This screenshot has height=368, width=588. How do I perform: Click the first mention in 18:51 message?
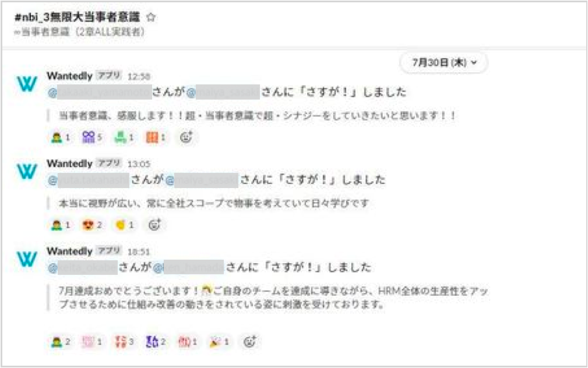(x=83, y=267)
